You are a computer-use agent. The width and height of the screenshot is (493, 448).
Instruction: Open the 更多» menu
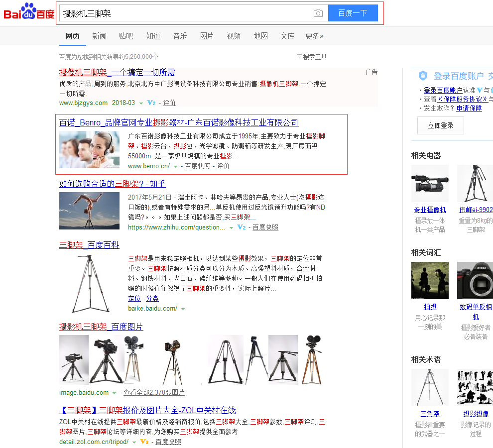click(x=314, y=36)
